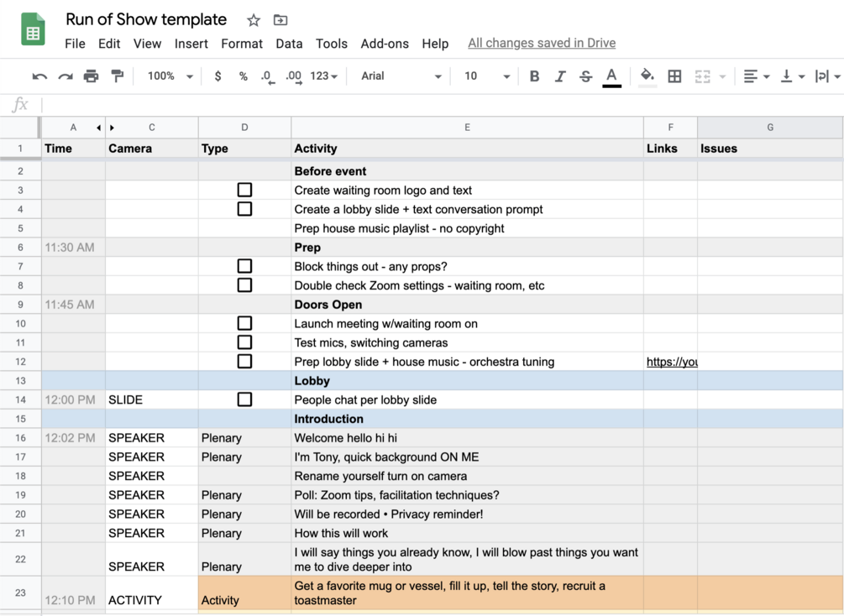This screenshot has width=844, height=616.
Task: Toggle bold formatting
Action: tap(534, 76)
